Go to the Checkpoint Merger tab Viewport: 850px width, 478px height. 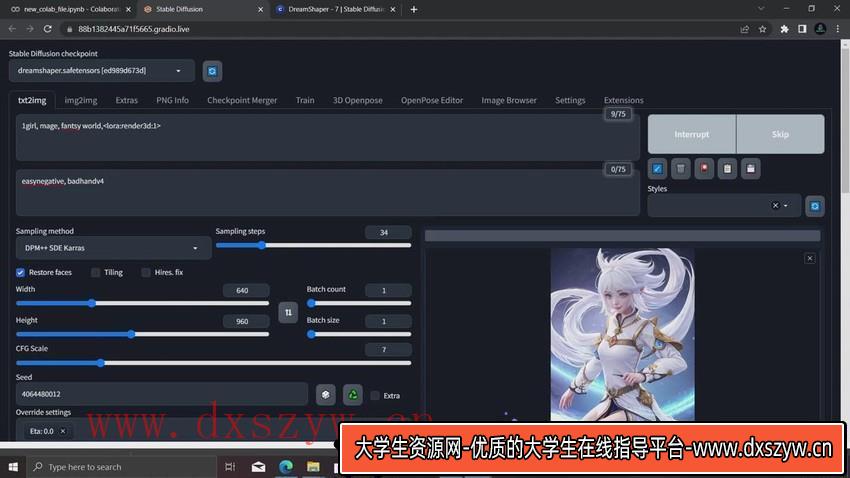pyautogui.click(x=242, y=100)
